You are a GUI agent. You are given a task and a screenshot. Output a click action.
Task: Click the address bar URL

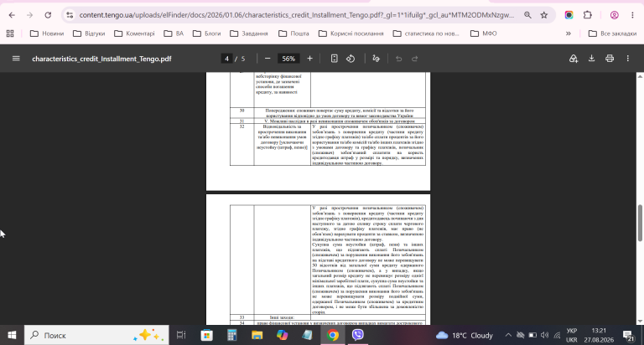296,15
